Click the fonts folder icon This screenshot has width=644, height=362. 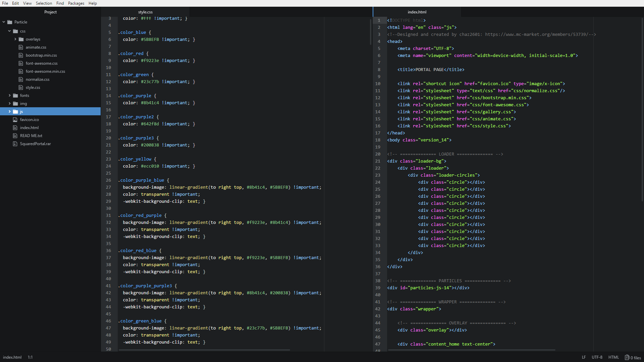(15, 96)
